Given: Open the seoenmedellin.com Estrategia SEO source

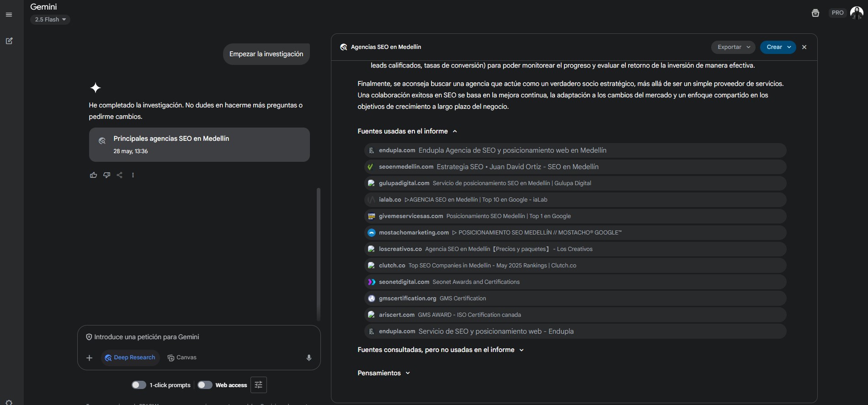Looking at the screenshot, I should coord(575,167).
